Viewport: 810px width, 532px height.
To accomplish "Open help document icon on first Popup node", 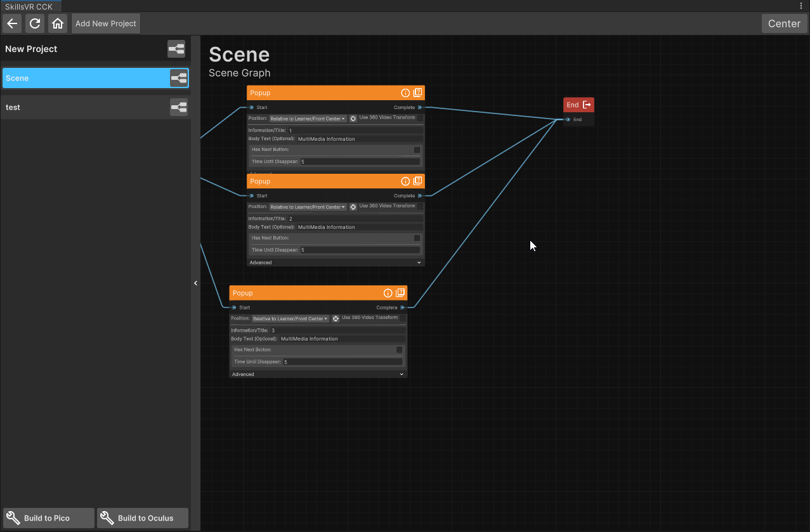I will click(417, 93).
